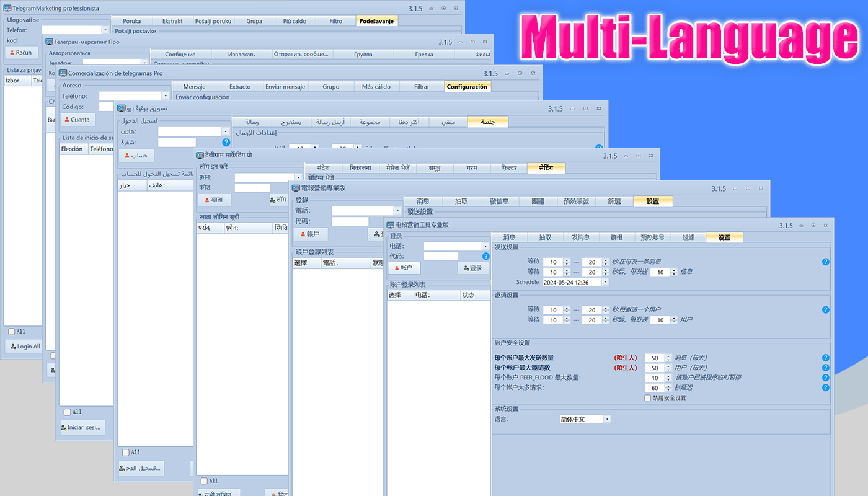Maximize the 电报营销工具专业版 window
868x496 pixels.
click(x=813, y=225)
